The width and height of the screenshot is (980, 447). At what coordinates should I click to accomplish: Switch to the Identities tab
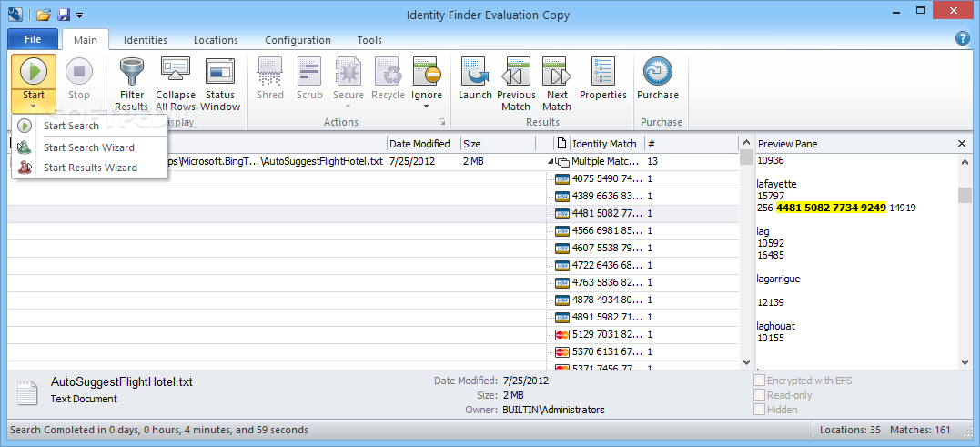[x=145, y=40]
